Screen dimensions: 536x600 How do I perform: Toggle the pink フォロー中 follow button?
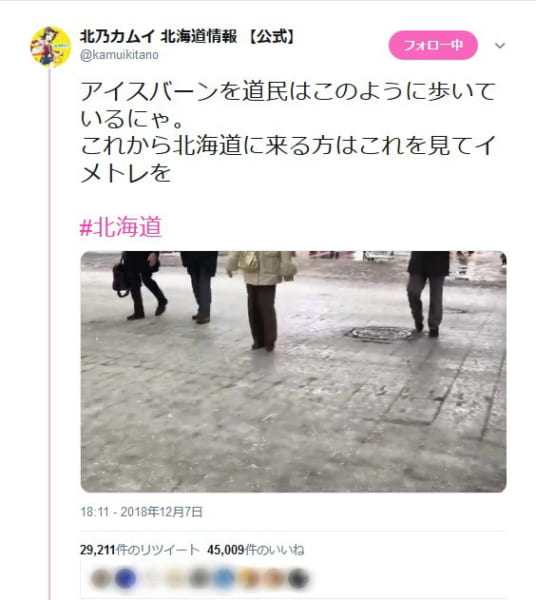click(433, 45)
